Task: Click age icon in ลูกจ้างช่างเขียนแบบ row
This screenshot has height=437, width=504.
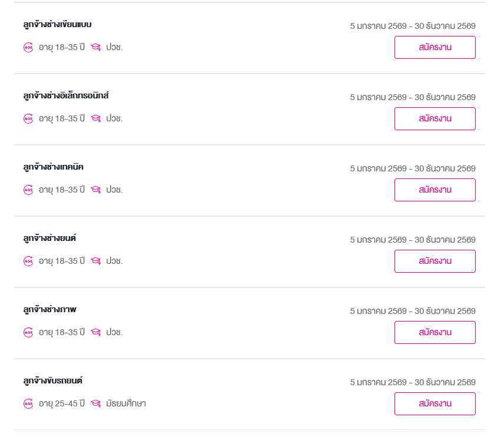Action: pos(28,47)
